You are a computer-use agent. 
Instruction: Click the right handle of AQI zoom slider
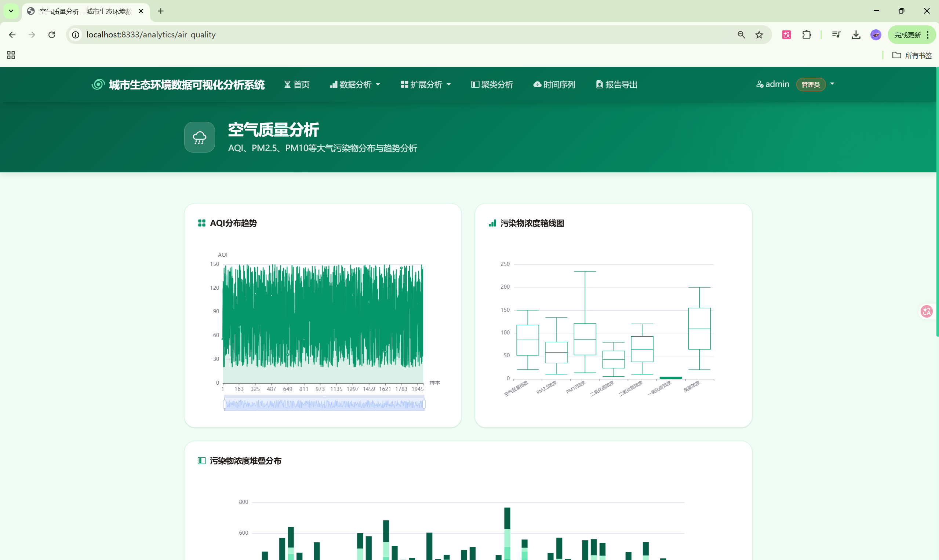coord(424,404)
